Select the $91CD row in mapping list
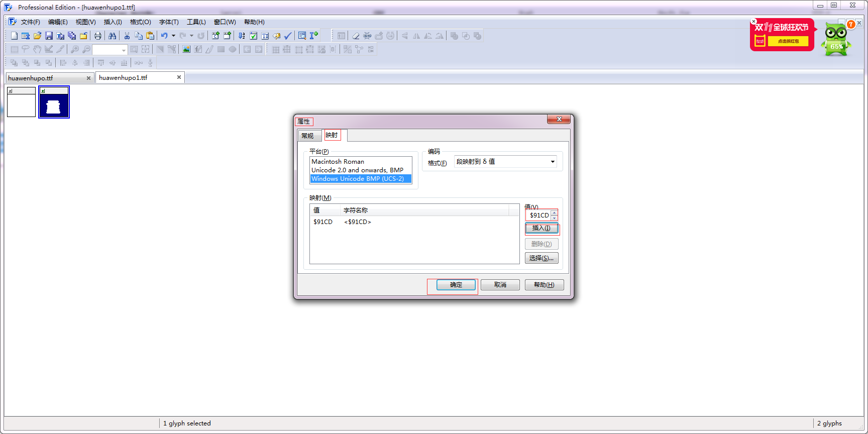 click(x=414, y=222)
